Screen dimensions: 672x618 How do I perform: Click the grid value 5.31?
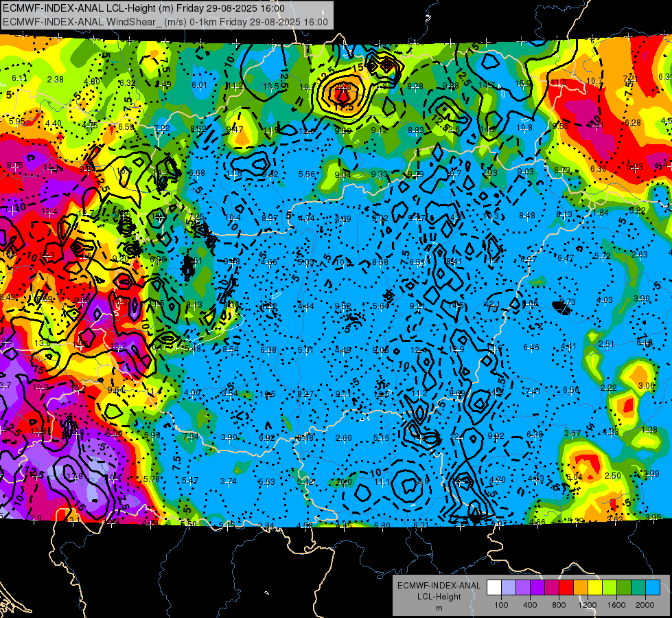[305, 350]
